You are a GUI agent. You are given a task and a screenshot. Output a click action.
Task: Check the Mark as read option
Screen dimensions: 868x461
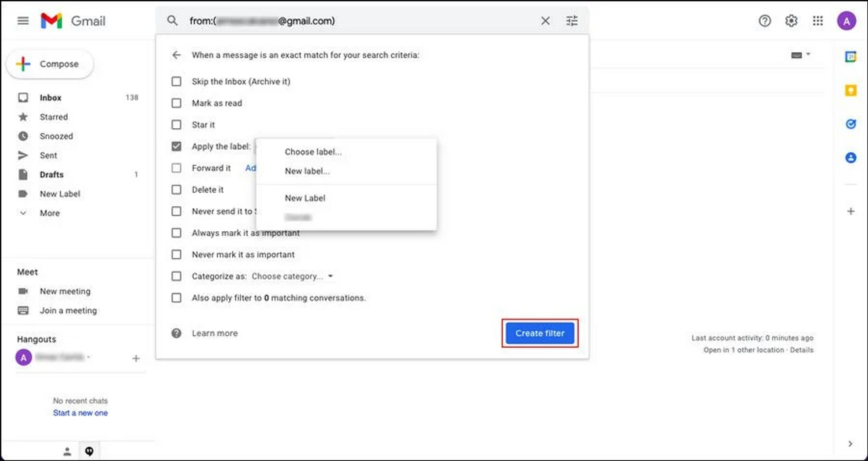click(x=176, y=103)
